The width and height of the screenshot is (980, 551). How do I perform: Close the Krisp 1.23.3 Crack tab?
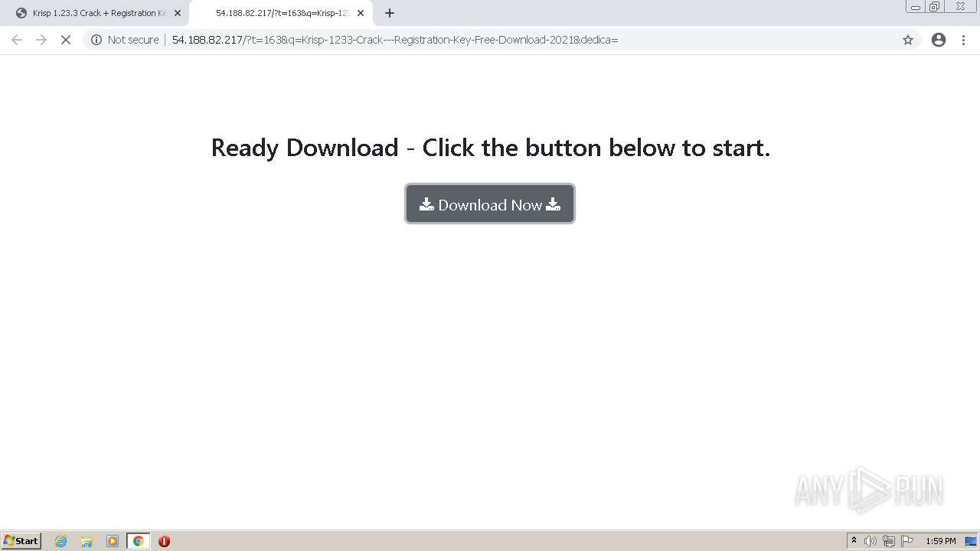point(178,13)
